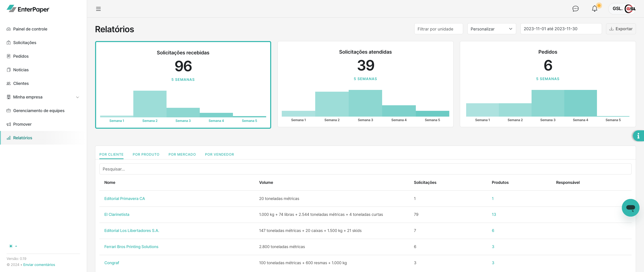This screenshot has width=644, height=272.
Task: Open client Congraf
Action: tap(112, 263)
